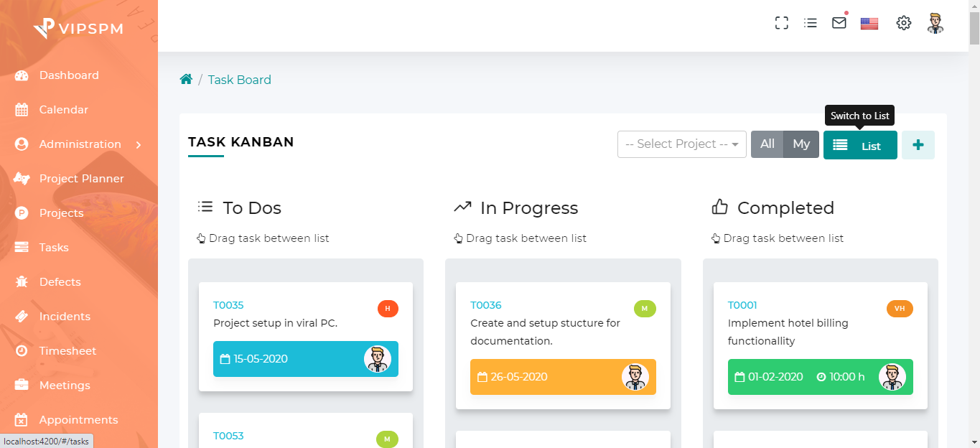Open task T0036 link

pos(485,305)
